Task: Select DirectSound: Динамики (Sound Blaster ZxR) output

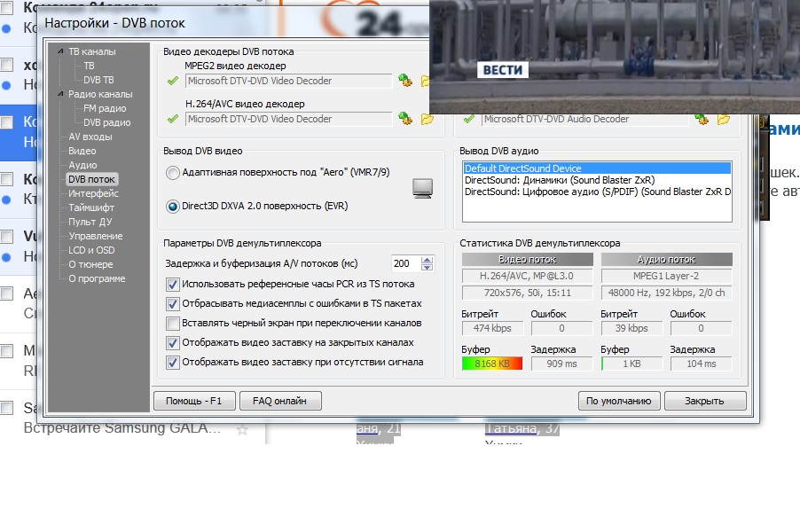Action: point(560,179)
